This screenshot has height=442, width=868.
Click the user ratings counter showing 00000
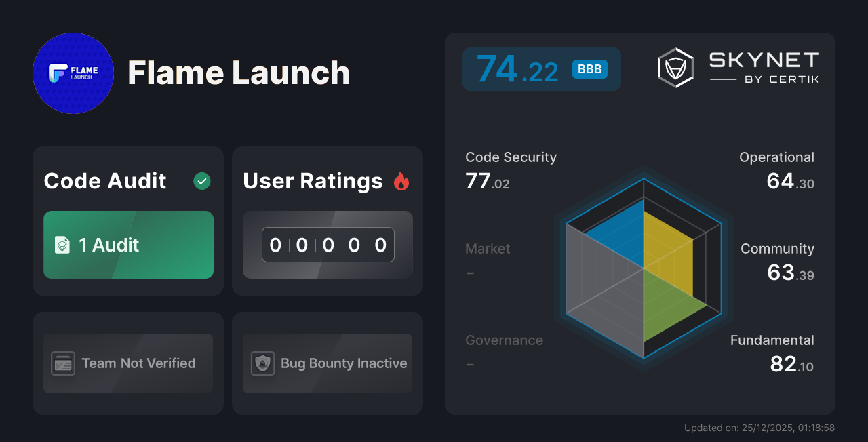coord(328,245)
